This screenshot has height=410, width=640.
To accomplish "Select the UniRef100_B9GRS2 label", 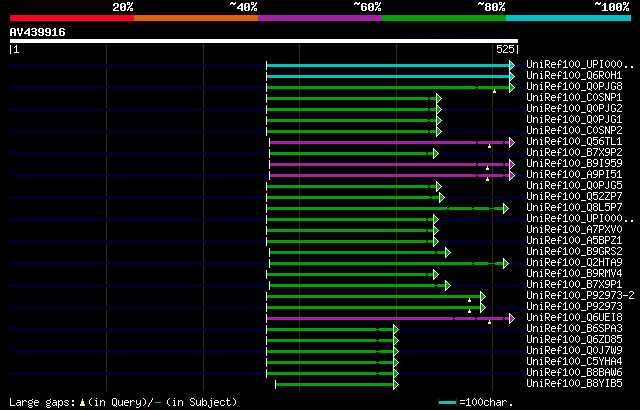I will (x=574, y=252).
